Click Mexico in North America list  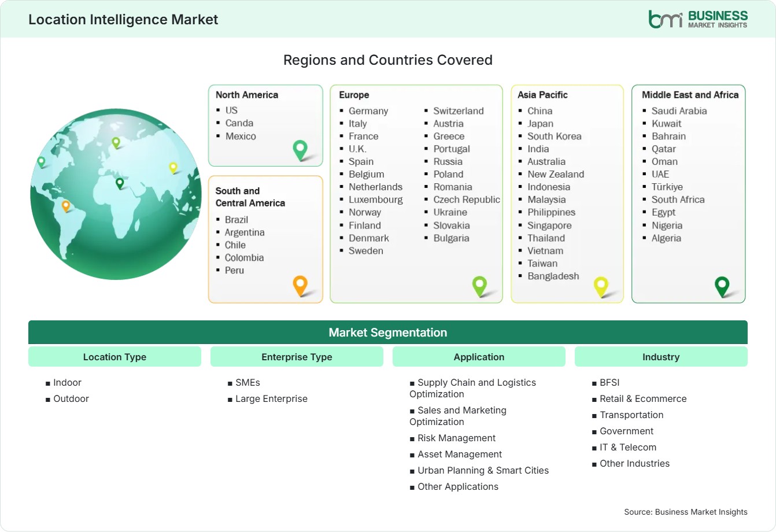pyautogui.click(x=241, y=136)
